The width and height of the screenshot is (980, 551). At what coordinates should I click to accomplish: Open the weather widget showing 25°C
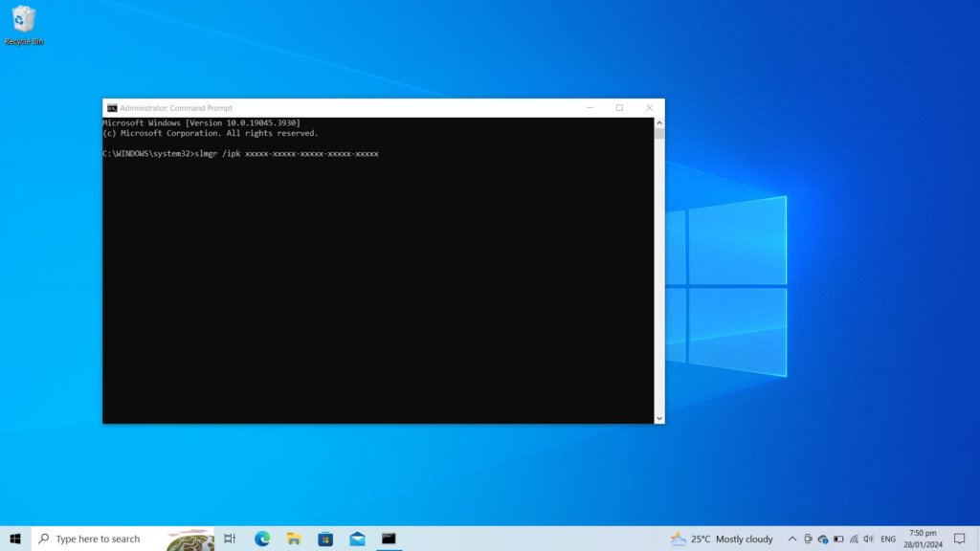coord(722,539)
